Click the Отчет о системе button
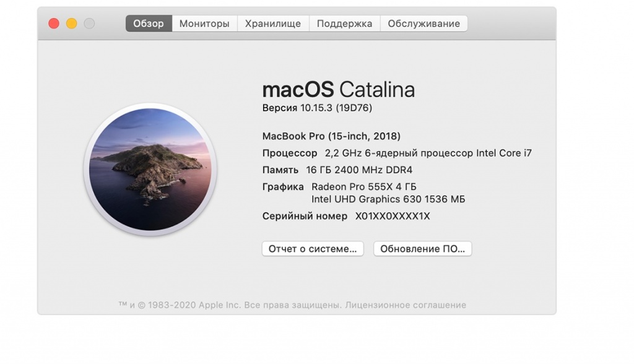The width and height of the screenshot is (634, 364). [x=313, y=249]
